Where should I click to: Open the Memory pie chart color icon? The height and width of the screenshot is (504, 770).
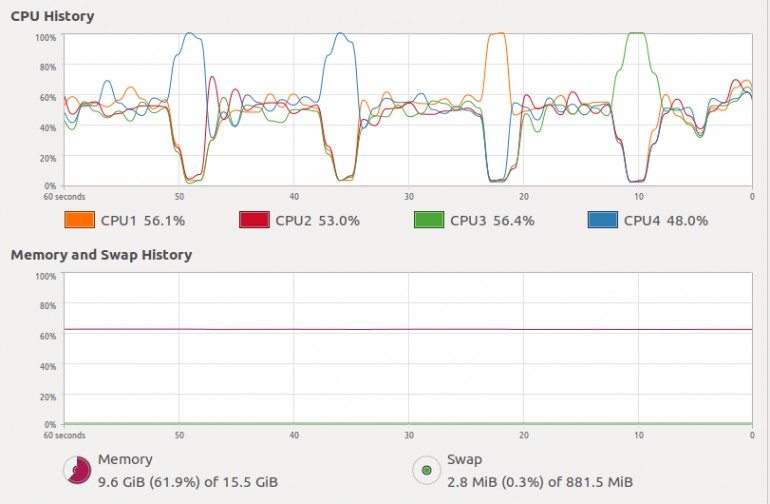[x=78, y=470]
